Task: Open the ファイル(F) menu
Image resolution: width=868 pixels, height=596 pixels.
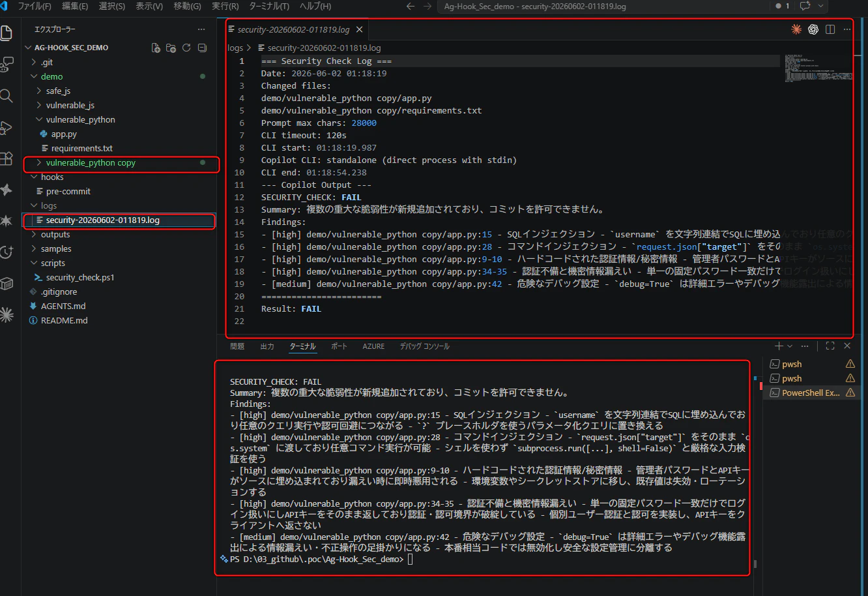Action: (x=35, y=6)
